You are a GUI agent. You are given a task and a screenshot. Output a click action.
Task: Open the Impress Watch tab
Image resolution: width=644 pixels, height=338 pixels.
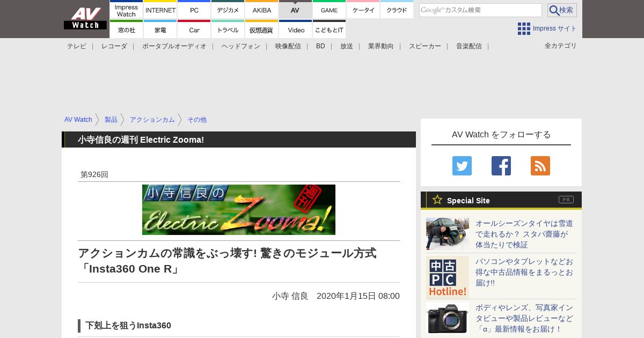(x=126, y=10)
